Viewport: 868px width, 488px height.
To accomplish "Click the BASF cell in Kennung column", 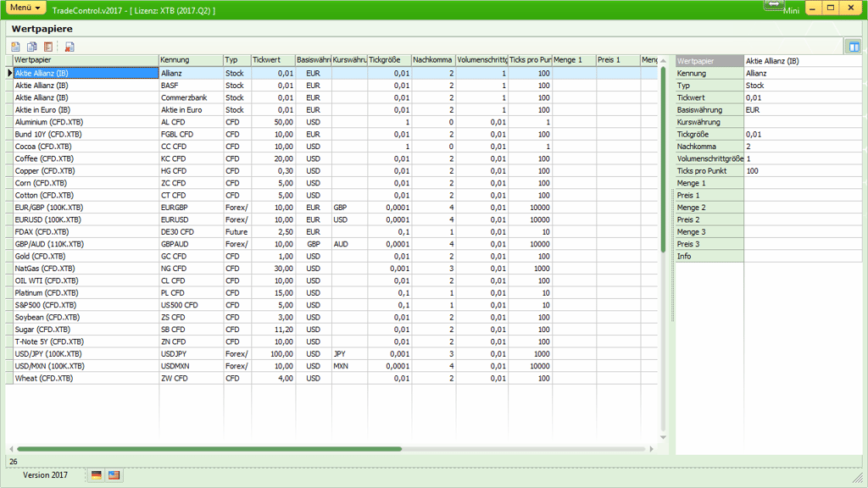I will coord(191,86).
